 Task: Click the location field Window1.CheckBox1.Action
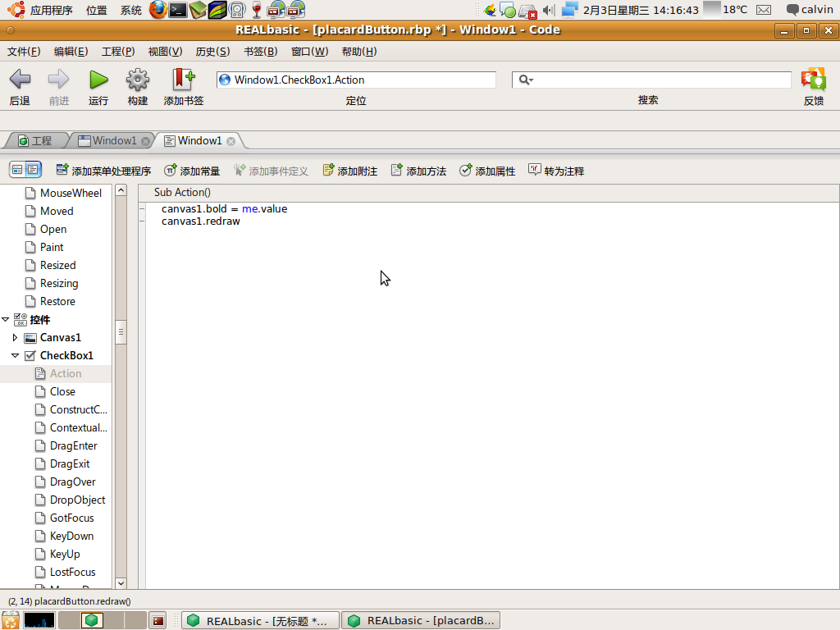point(356,80)
